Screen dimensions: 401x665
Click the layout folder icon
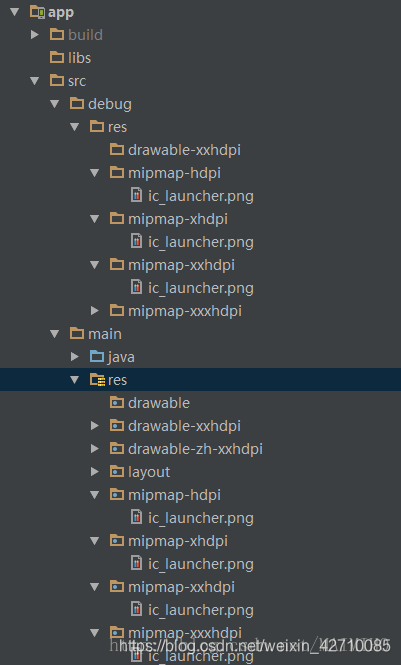(117, 471)
